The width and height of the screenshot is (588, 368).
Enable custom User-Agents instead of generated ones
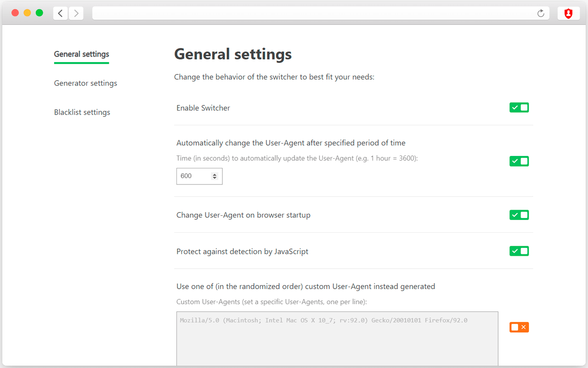tap(519, 327)
